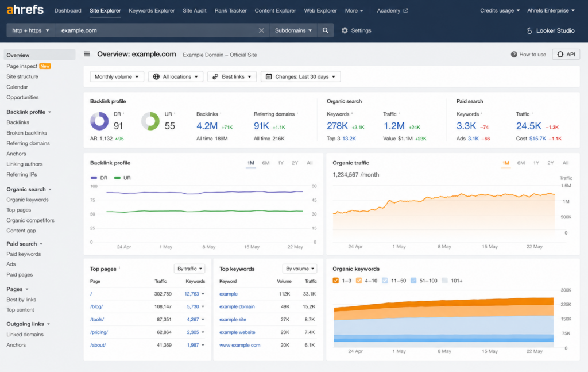Image resolution: width=588 pixels, height=372 pixels.
Task: Toggle 1–3 positions checkbox
Action: [x=335, y=281]
